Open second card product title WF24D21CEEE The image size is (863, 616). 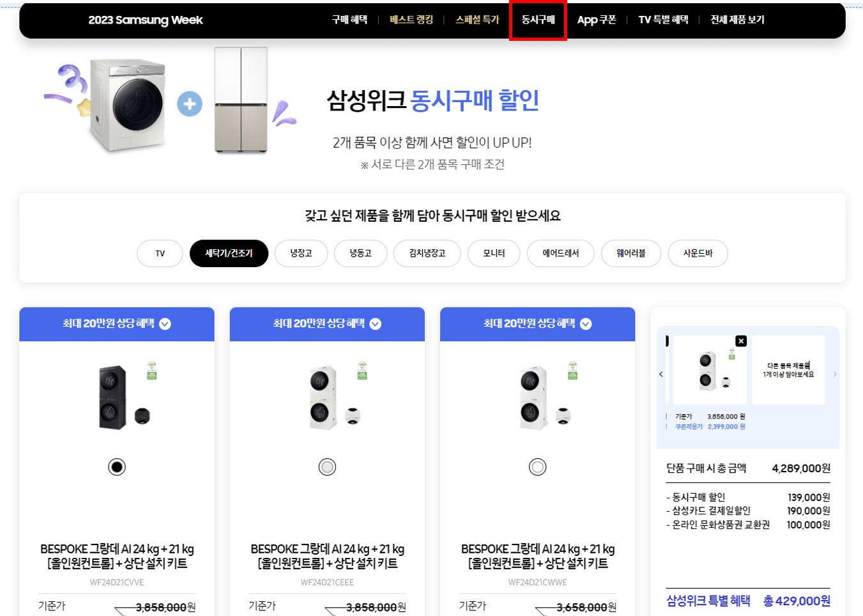pyautogui.click(x=327, y=556)
